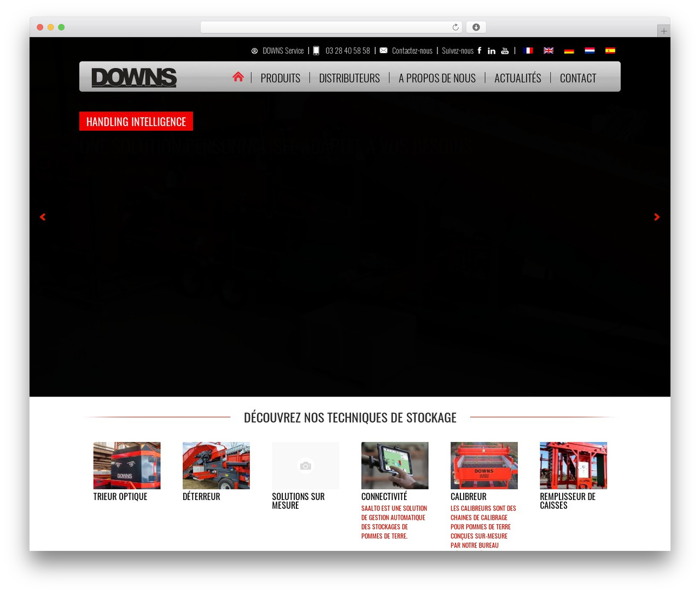Viewport: 700px width, 593px height.
Task: Switch language using the French flag
Action: 528,50
